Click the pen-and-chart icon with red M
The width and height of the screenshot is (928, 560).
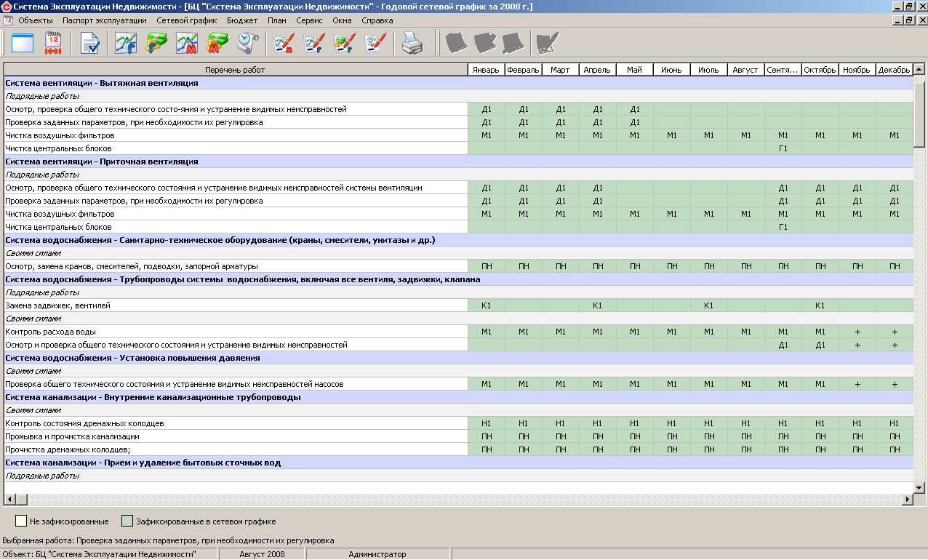point(284,44)
